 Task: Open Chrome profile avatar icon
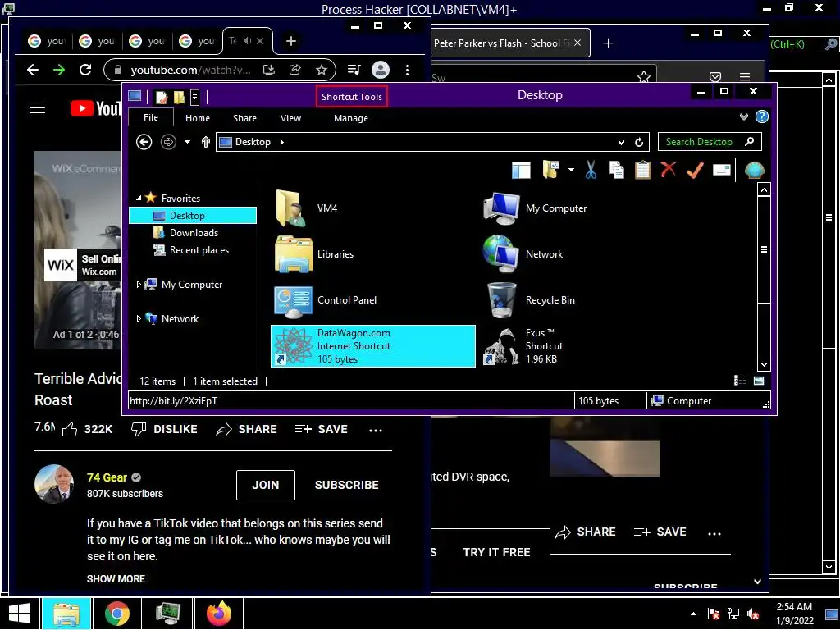pyautogui.click(x=381, y=70)
